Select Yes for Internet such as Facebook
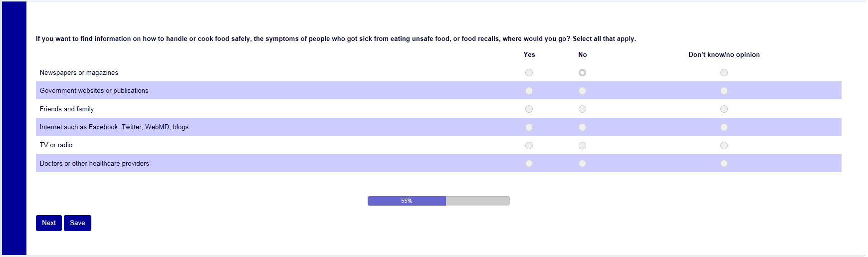The height and width of the screenshot is (257, 868). 529,127
